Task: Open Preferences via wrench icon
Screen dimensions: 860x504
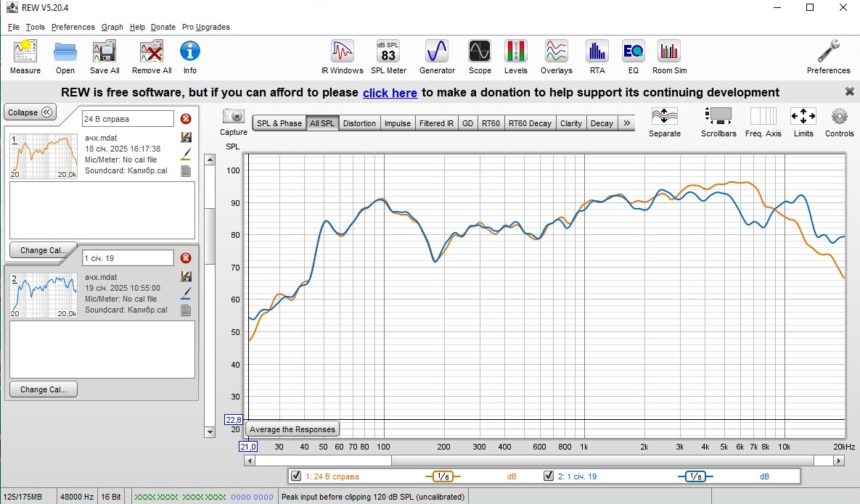Action: [828, 57]
